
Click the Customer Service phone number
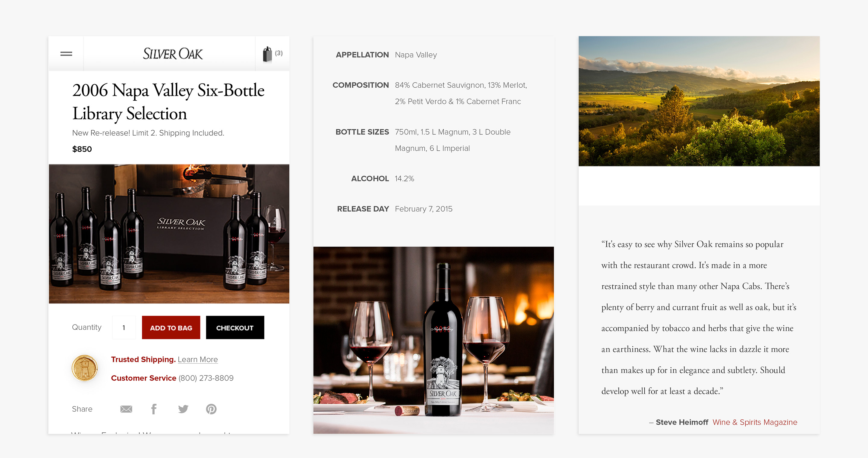[206, 378]
